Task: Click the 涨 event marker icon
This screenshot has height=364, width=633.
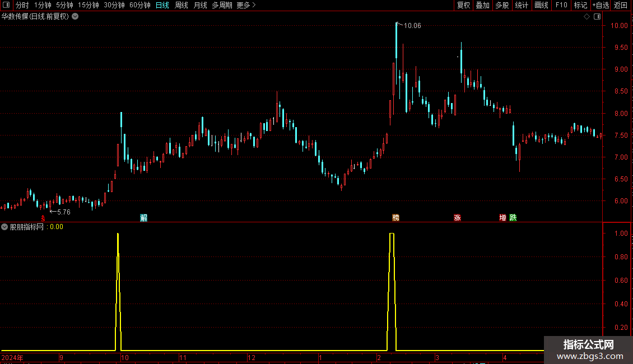Action: tap(458, 218)
